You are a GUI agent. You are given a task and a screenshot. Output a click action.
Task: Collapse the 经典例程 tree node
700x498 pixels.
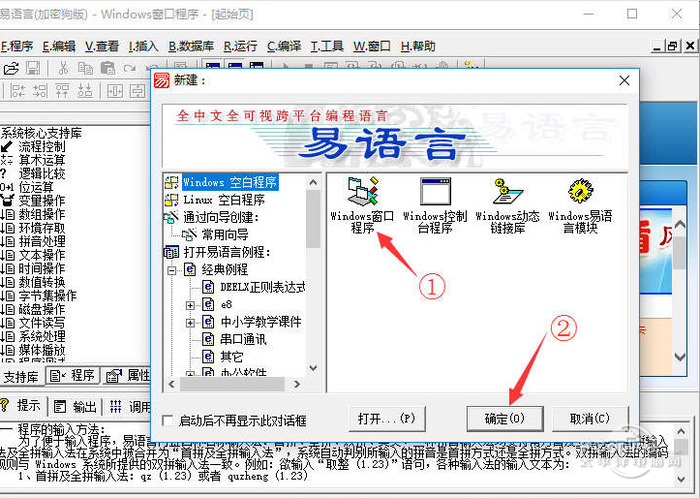pos(171,270)
